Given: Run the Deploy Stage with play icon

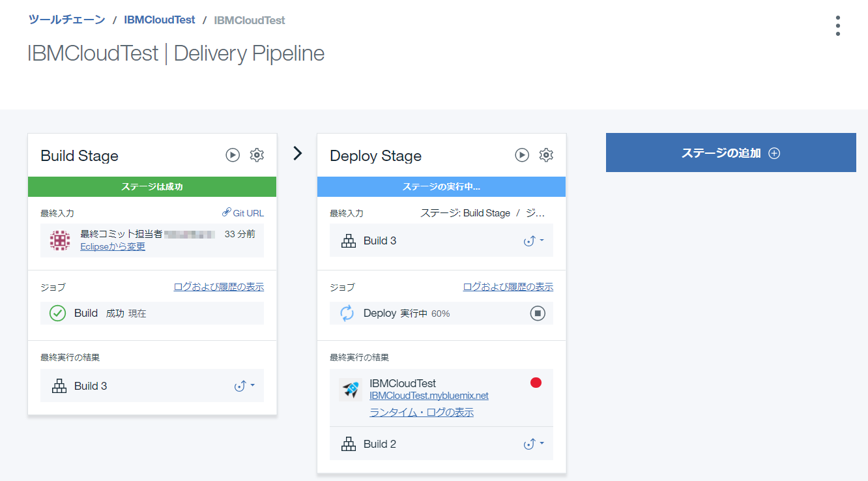Looking at the screenshot, I should point(522,155).
